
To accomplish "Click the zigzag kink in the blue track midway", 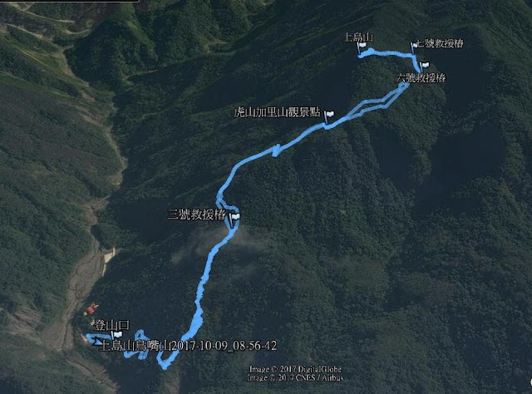I will click(x=277, y=150).
